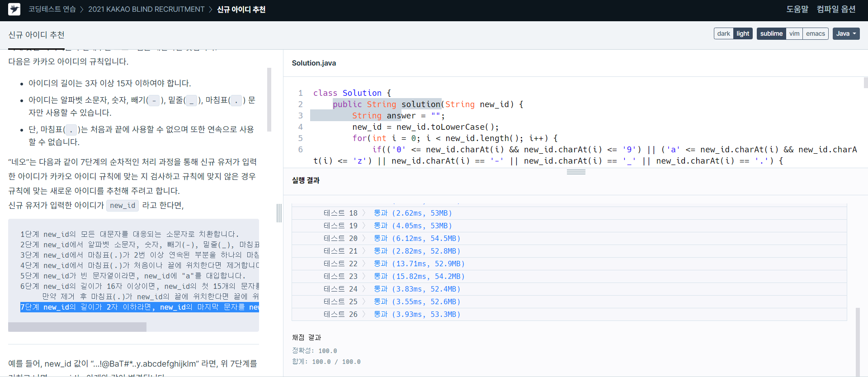Click 신규 아이디 추천 breadcrumb title
This screenshot has width=868, height=377.
point(241,9)
